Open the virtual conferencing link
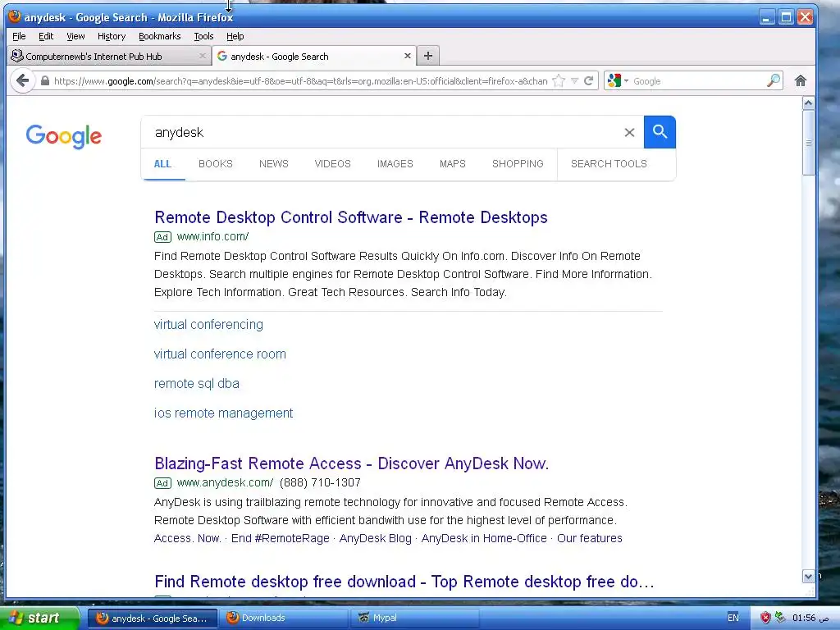 [x=208, y=325]
